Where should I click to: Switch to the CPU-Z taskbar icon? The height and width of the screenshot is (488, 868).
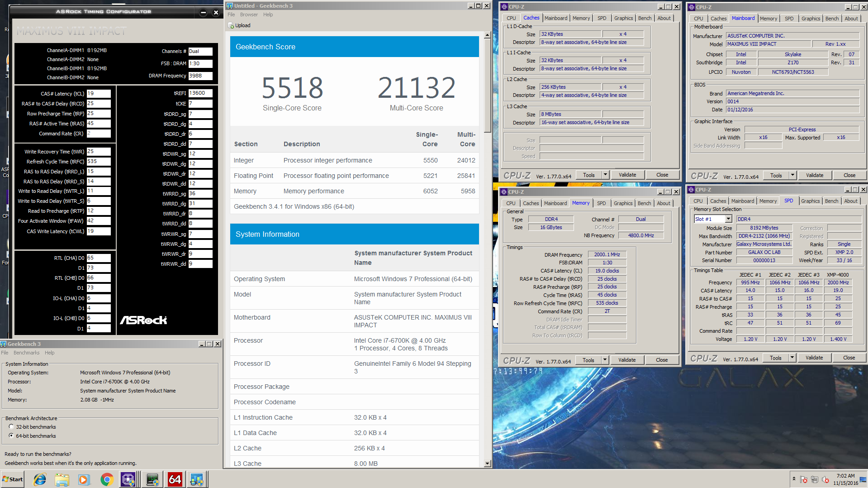coord(128,479)
